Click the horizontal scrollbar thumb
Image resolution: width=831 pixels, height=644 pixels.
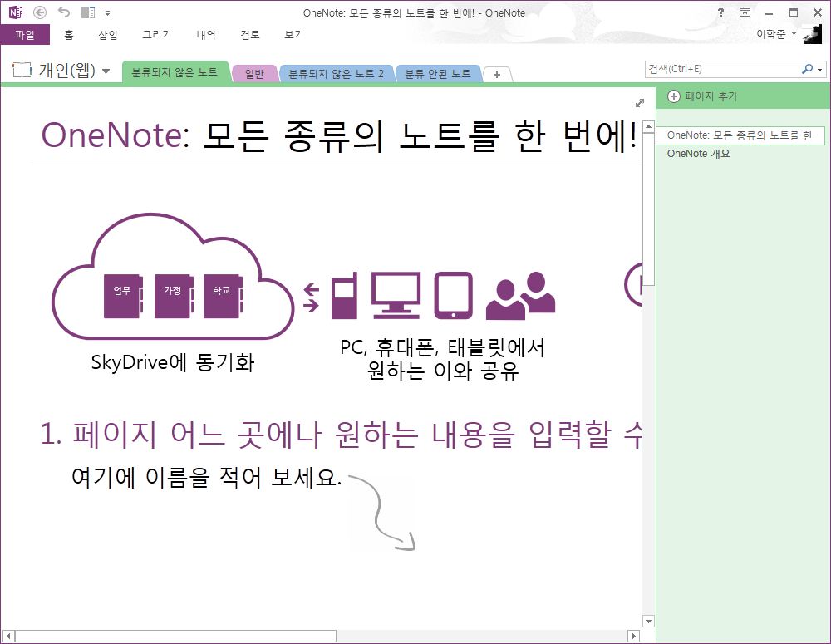[175, 636]
